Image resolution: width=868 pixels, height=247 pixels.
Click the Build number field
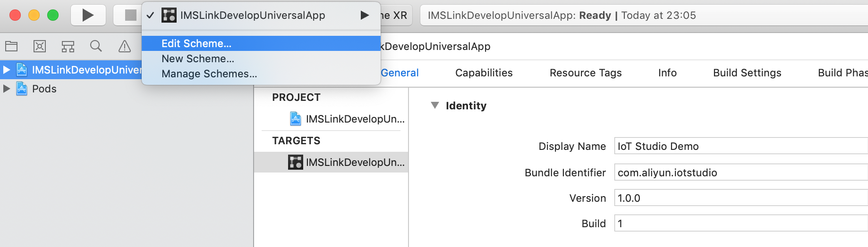(741, 223)
